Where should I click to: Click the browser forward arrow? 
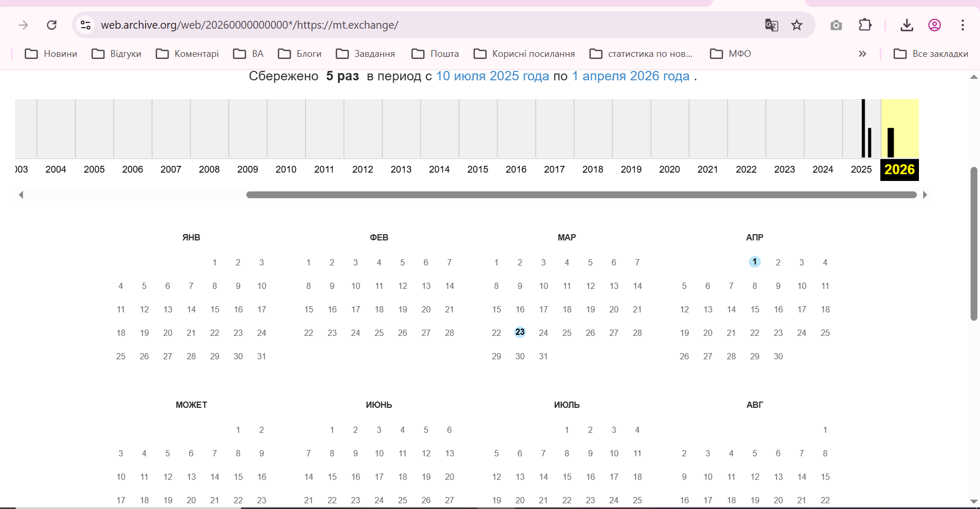point(23,25)
